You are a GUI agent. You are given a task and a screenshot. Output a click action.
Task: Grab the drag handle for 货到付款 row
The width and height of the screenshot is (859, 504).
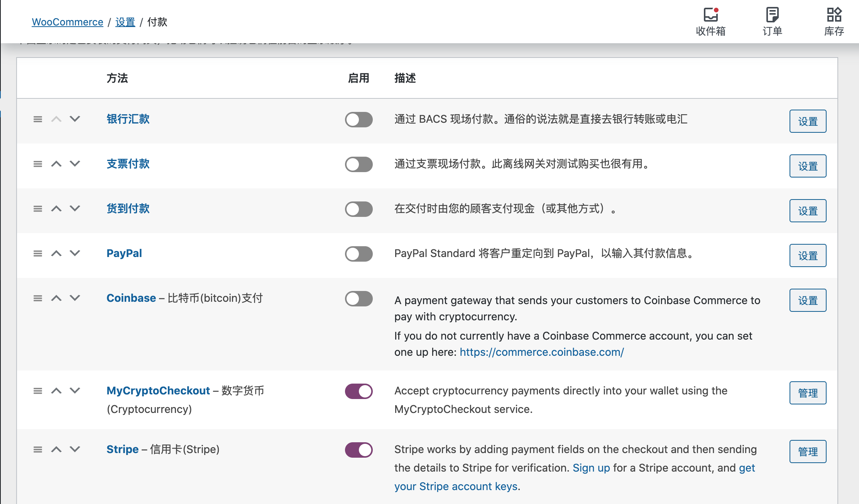pyautogui.click(x=38, y=209)
